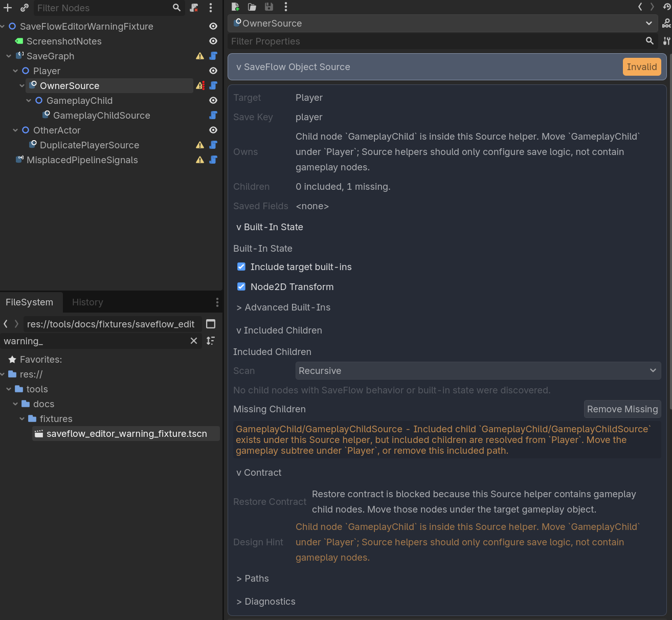Go back in FileSystem path history
672x620 pixels.
[6, 324]
